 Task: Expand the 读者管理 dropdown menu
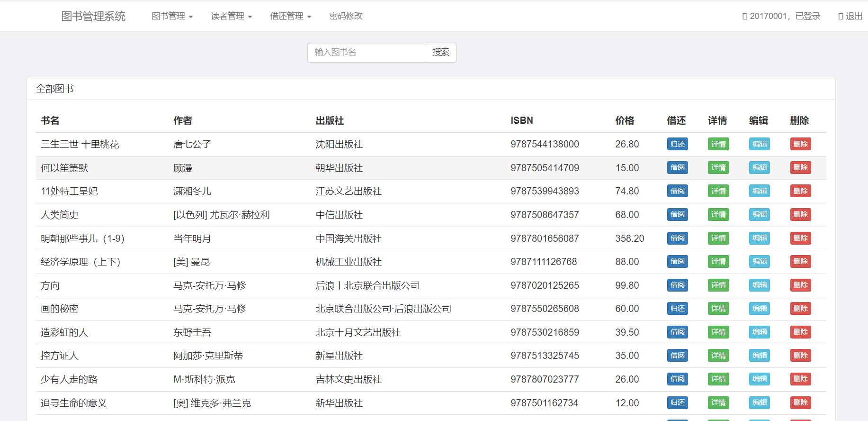click(231, 16)
